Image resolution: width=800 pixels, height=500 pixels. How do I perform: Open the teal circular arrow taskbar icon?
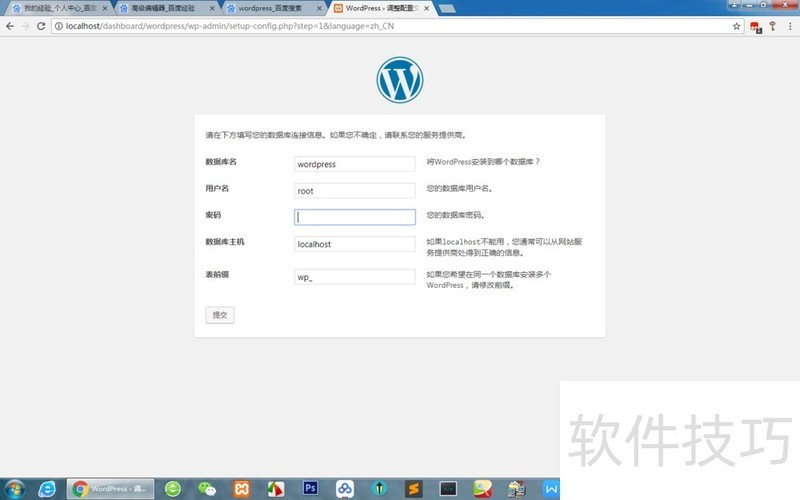tap(379, 489)
